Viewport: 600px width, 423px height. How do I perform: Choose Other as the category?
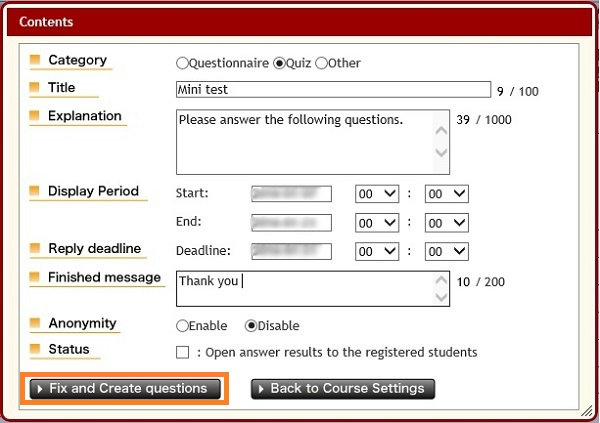coord(321,63)
